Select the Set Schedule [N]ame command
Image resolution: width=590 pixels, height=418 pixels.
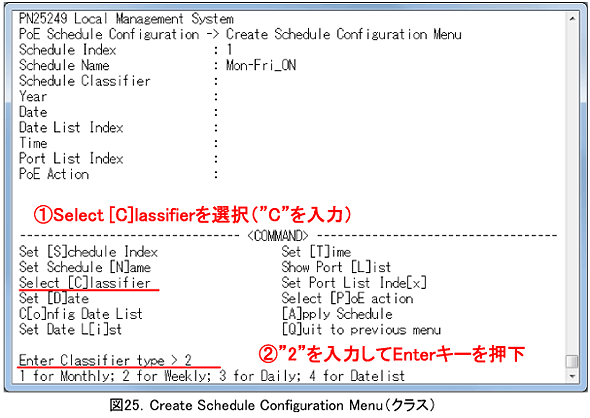click(85, 267)
